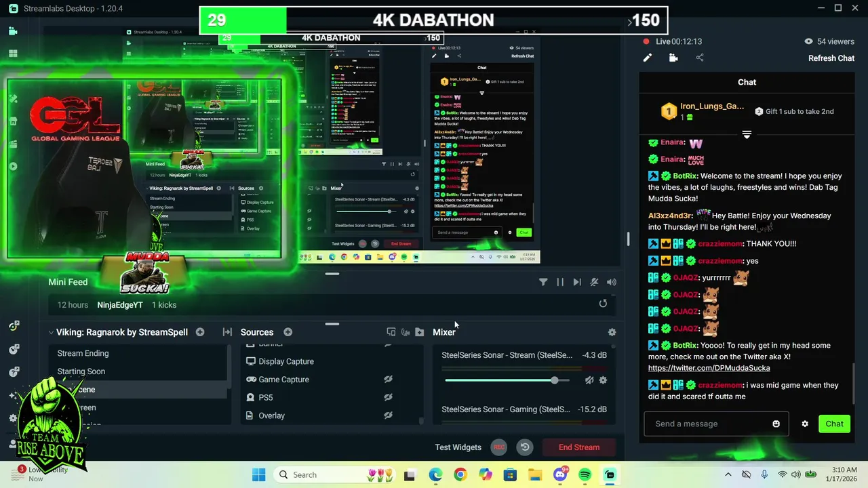Start recording with the REC button
Viewport: 868px width, 488px height.
499,447
